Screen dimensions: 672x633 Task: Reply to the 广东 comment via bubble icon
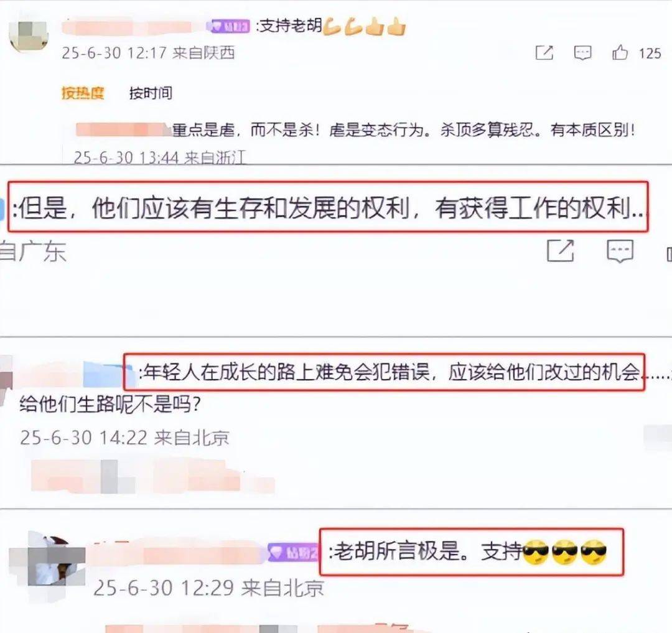click(620, 251)
